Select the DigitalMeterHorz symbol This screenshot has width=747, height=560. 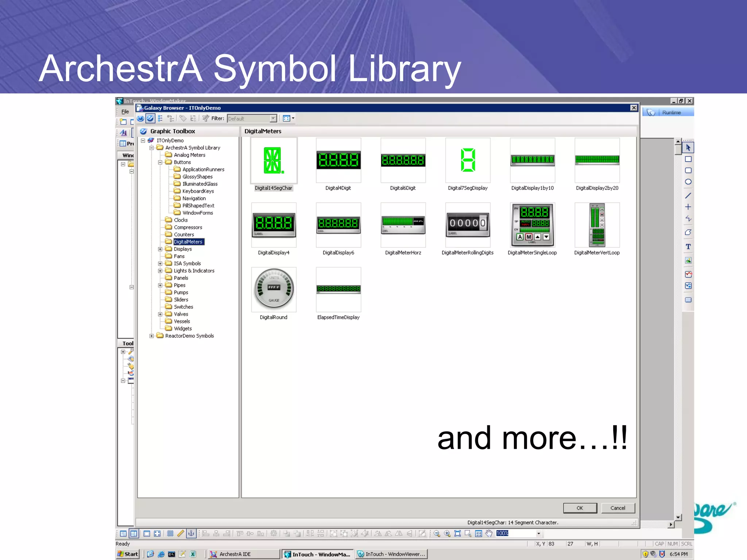[x=403, y=229]
